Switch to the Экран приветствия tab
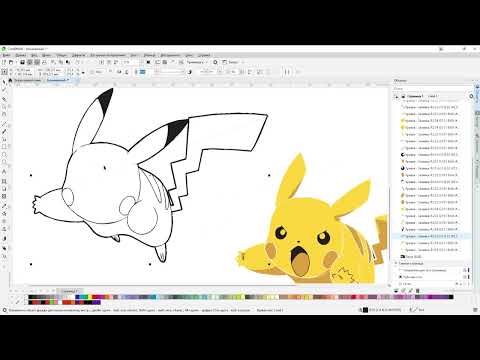Viewport: 480px width, 360px height. 27,80
